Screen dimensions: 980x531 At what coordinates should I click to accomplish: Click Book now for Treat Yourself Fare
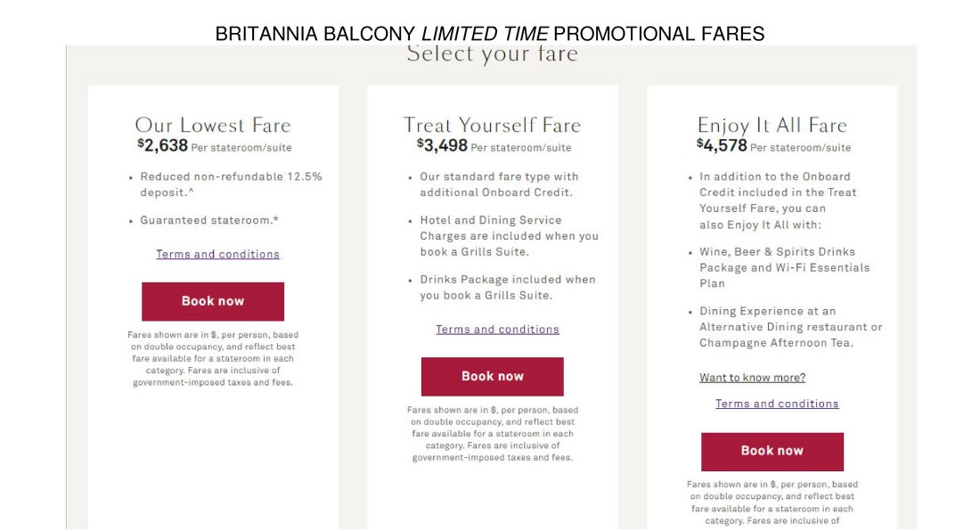[492, 376]
